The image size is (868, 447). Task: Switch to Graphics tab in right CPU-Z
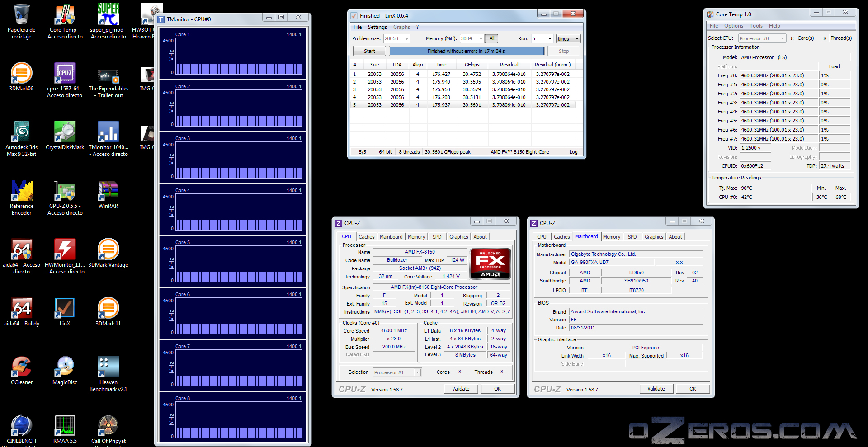click(654, 237)
